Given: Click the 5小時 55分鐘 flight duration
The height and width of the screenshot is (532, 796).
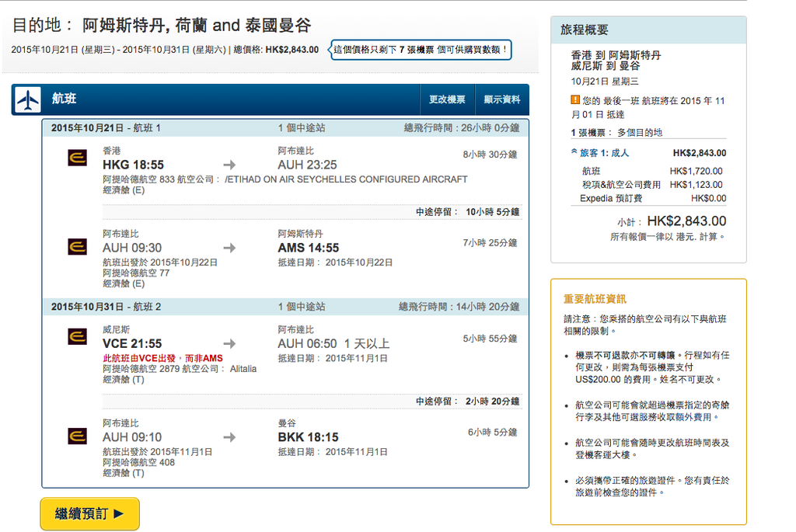Looking at the screenshot, I should tap(490, 339).
